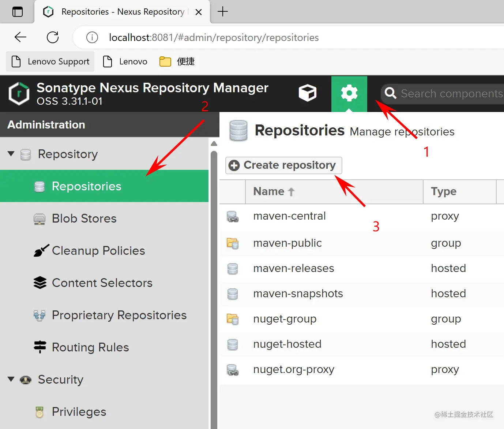Open the Browse cube icon in header
This screenshot has width=504, height=429.
pos(307,93)
